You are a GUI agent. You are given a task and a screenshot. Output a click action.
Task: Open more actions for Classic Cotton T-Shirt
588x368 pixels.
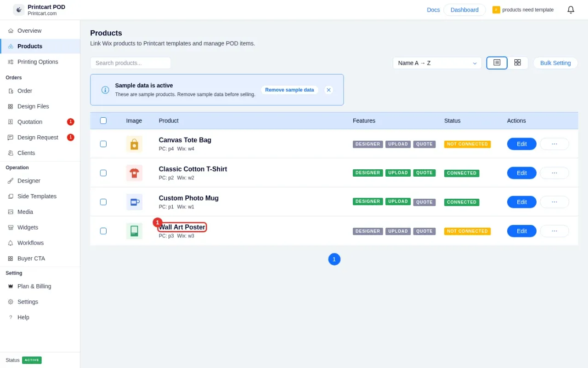(554, 173)
